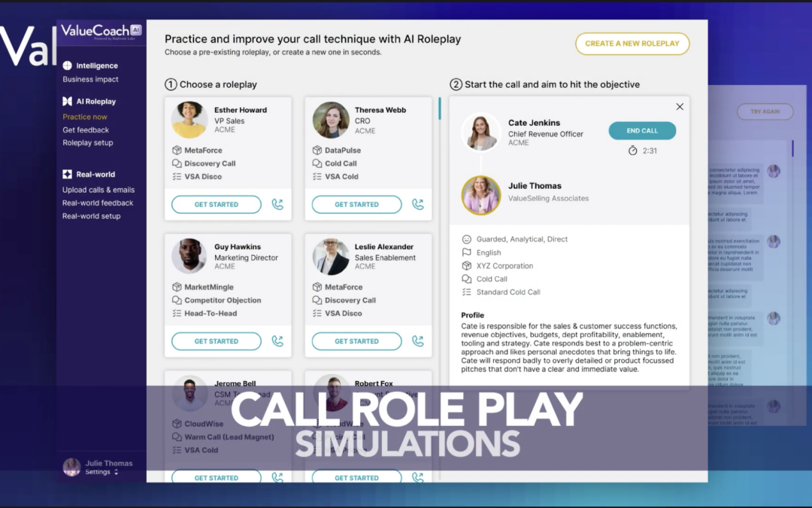Click MarketMingle cube icon on Guy Hawkins card
This screenshot has width=812, height=508.
coord(177,287)
